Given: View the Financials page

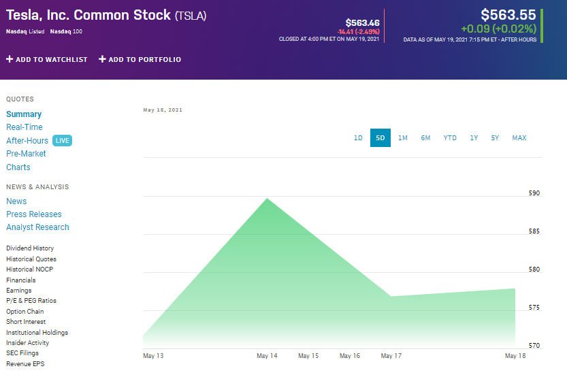Looking at the screenshot, I should click(21, 280).
